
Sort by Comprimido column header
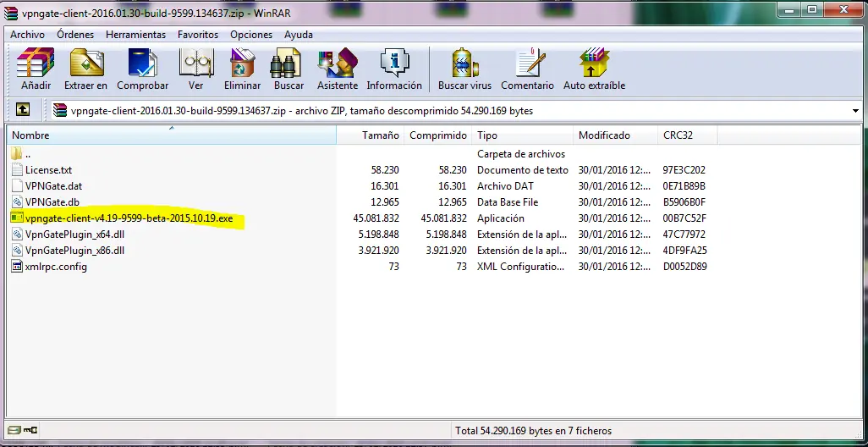pos(438,135)
